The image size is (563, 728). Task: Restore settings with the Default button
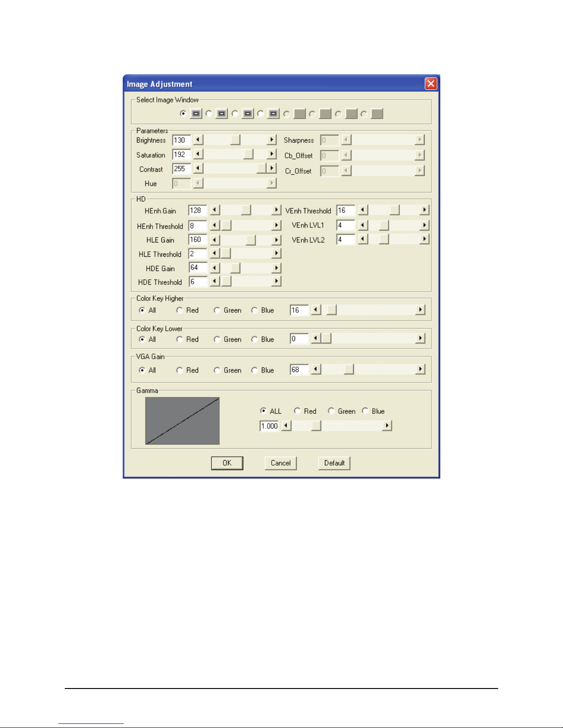point(335,463)
